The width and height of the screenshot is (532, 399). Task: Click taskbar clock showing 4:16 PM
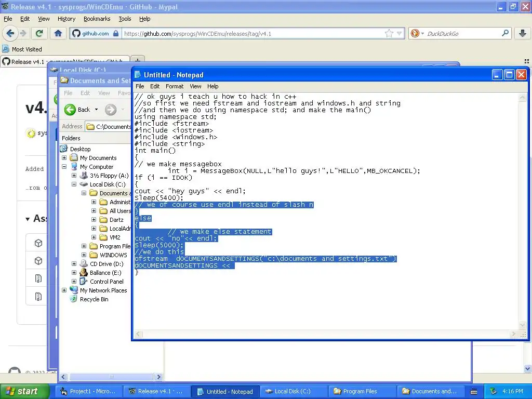click(x=512, y=391)
